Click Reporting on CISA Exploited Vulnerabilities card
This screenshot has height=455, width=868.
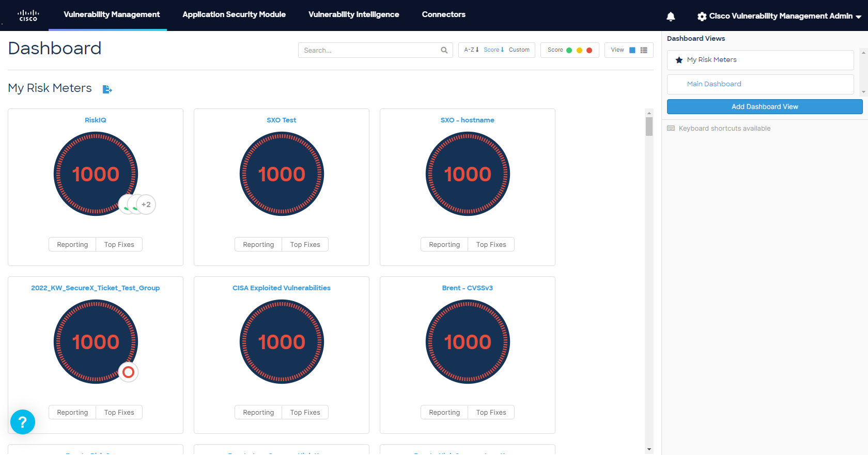pos(258,412)
